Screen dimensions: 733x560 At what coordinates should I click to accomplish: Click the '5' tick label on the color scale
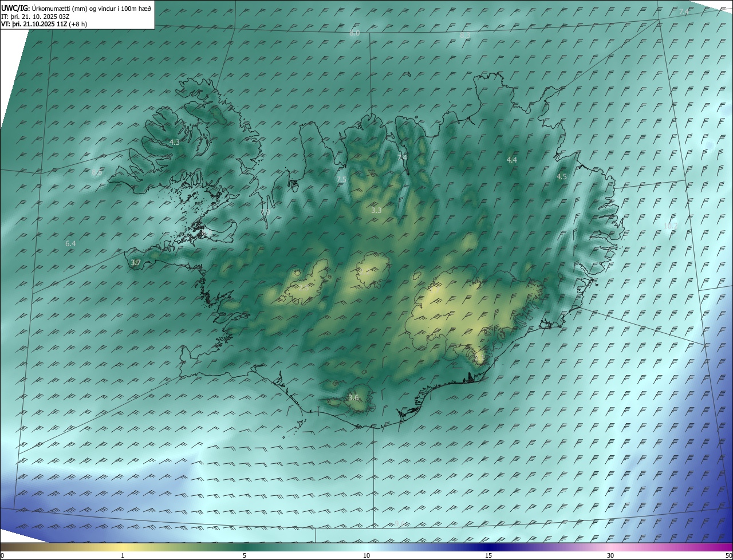(245, 556)
